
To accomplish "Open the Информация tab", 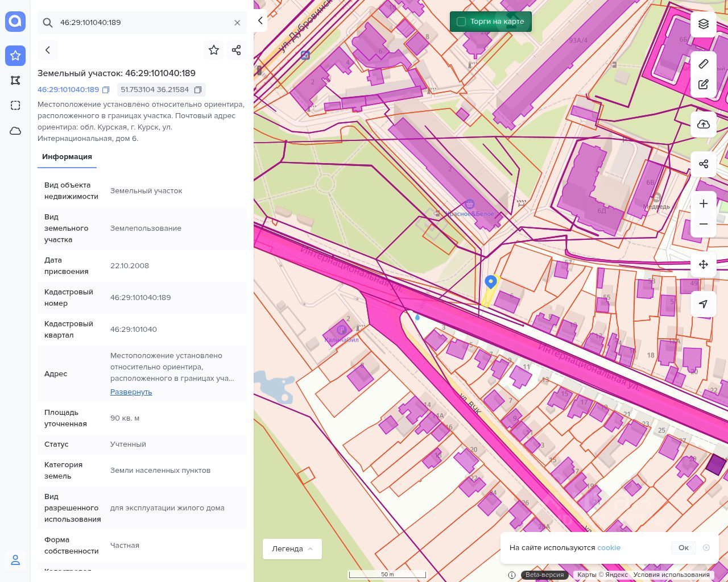I will click(x=67, y=157).
